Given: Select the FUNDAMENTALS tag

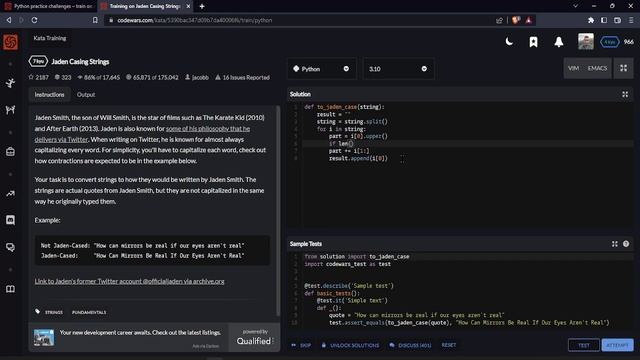Looking at the screenshot, I should [x=89, y=312].
